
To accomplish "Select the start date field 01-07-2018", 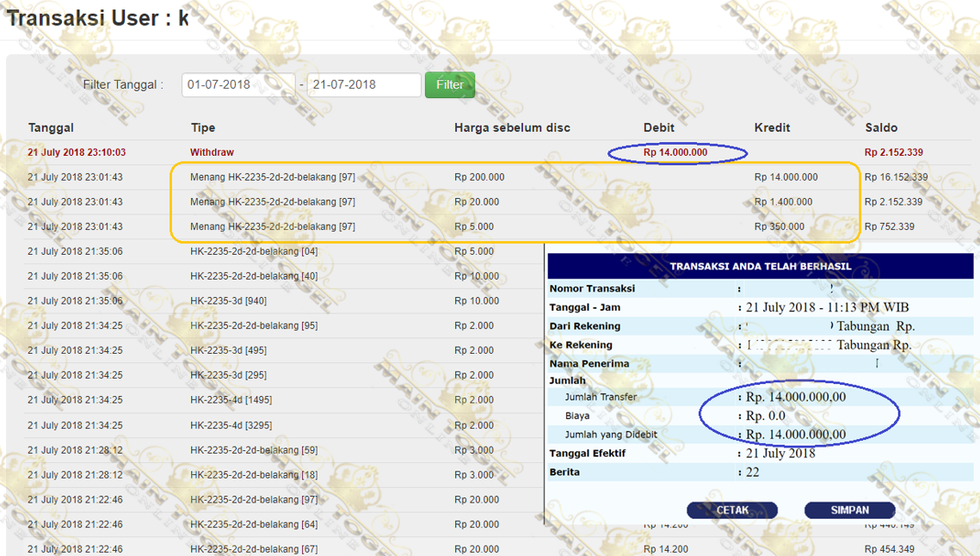I will tap(238, 84).
